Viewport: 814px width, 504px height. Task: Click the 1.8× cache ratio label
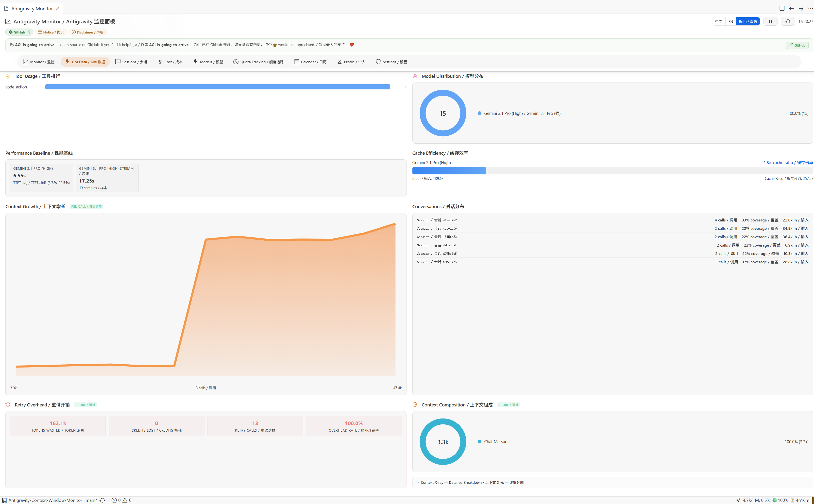point(788,162)
